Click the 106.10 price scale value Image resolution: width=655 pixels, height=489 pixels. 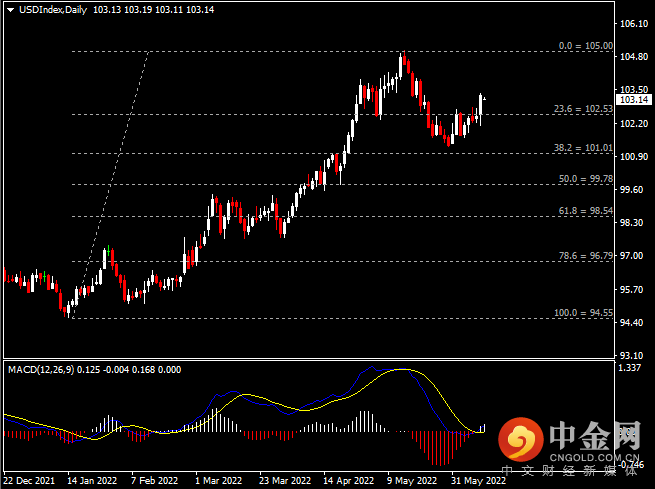[634, 23]
